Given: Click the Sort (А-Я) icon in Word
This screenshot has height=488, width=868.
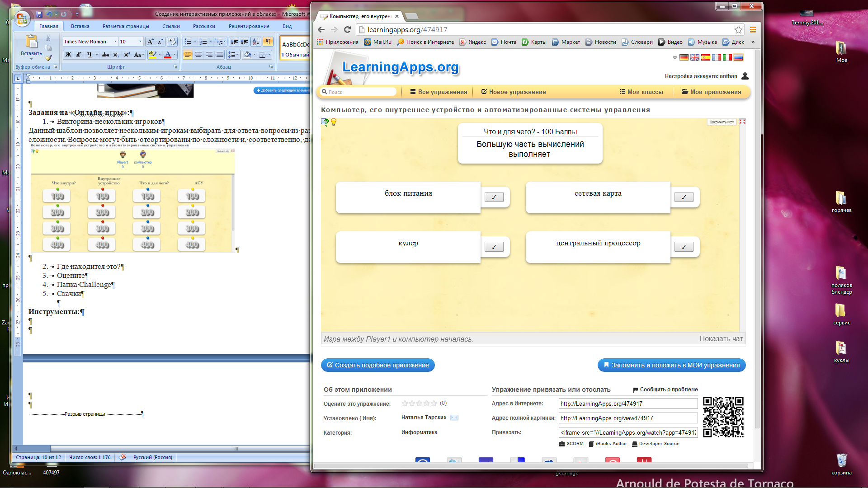Looking at the screenshot, I should pyautogui.click(x=256, y=42).
